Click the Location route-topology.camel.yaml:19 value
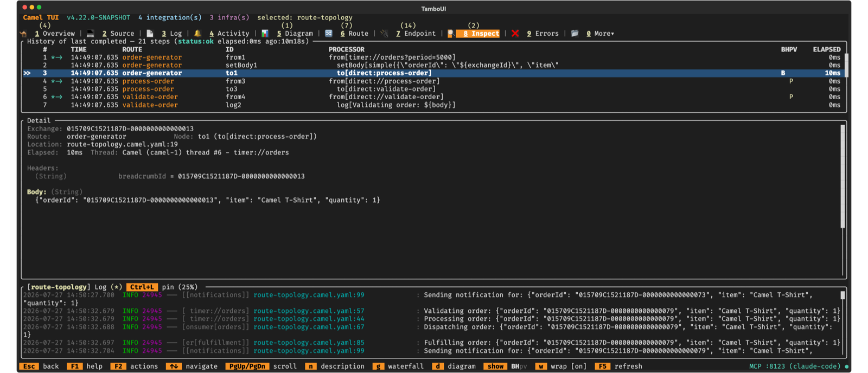Screen dimensions: 868x373 (122, 145)
